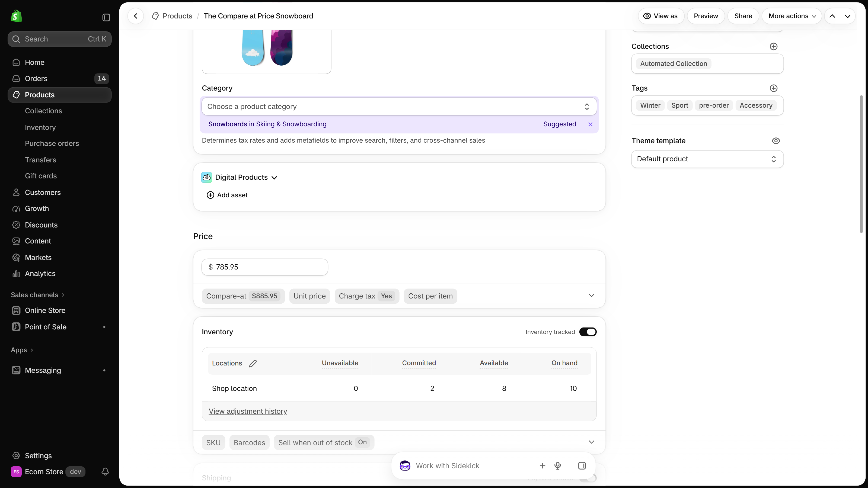Click the Ecom Store ES avatar
The image size is (868, 488).
[x=16, y=472]
